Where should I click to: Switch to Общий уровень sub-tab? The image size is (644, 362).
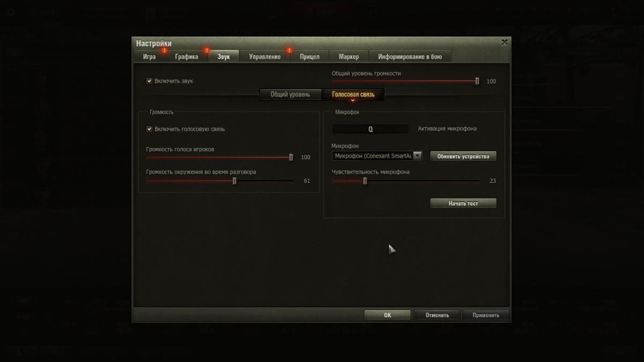coord(290,94)
